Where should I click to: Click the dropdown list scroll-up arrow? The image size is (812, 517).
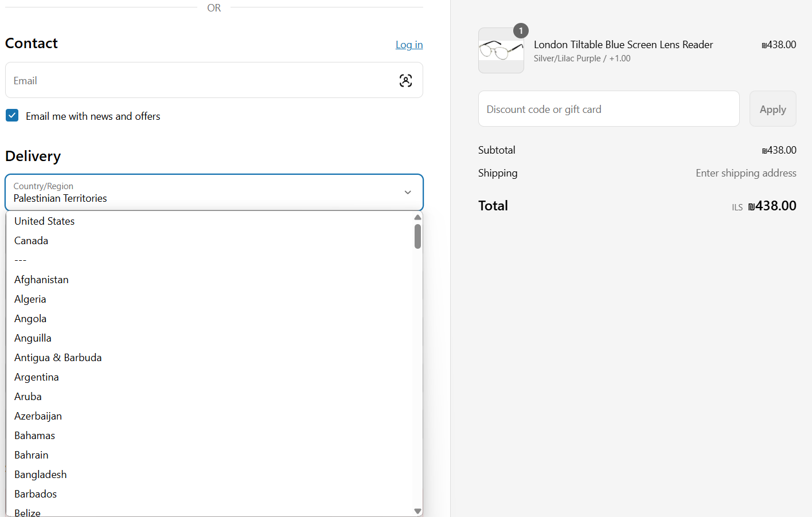(x=417, y=217)
